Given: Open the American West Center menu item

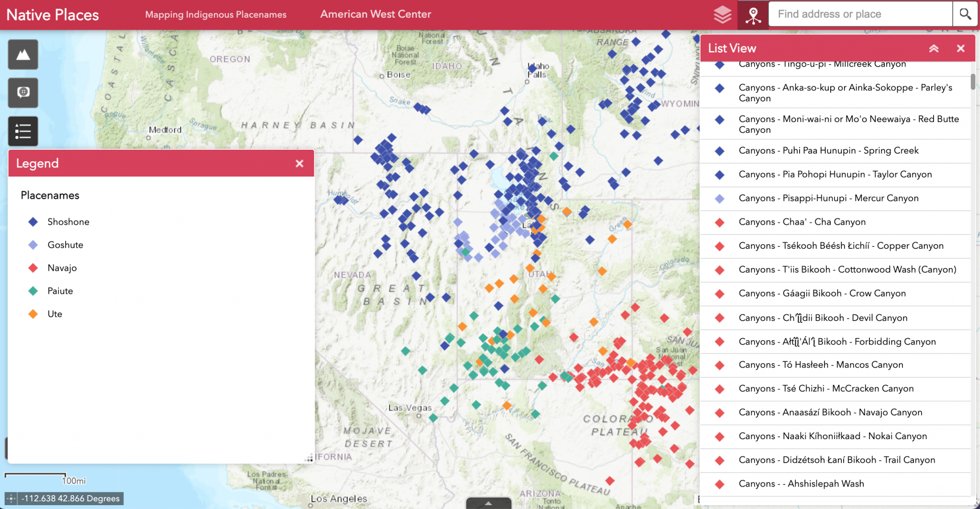Looking at the screenshot, I should click(376, 14).
